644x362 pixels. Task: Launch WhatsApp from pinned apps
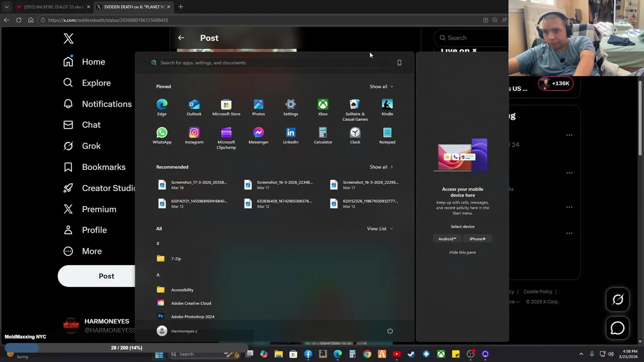tap(162, 136)
